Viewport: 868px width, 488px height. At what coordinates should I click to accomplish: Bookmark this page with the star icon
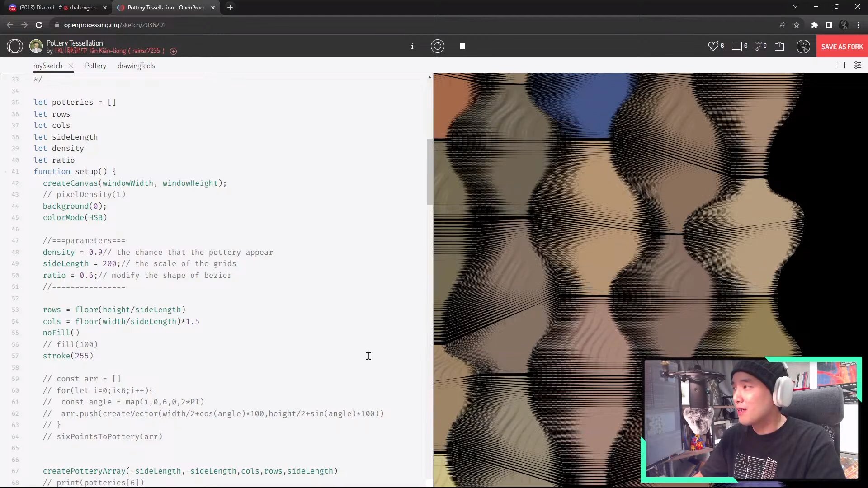pyautogui.click(x=797, y=25)
